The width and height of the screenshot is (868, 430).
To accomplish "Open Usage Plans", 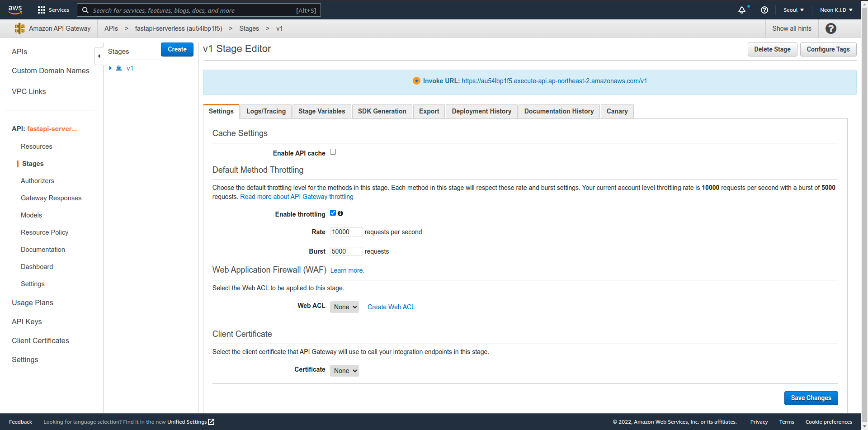I will (33, 302).
